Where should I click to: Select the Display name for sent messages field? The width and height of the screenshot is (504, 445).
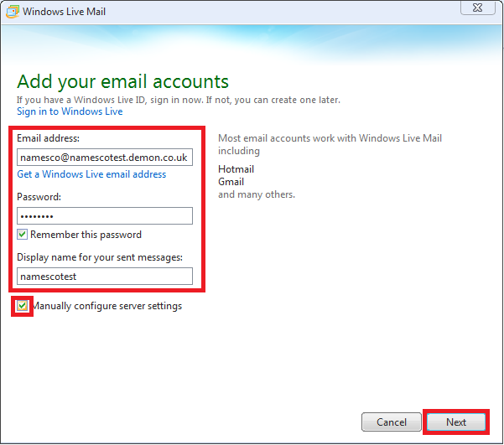(105, 277)
